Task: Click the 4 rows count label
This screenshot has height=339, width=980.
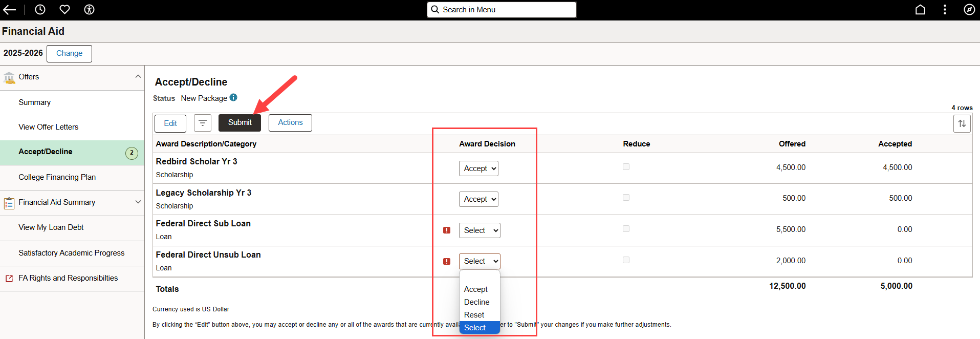Action: (962, 108)
